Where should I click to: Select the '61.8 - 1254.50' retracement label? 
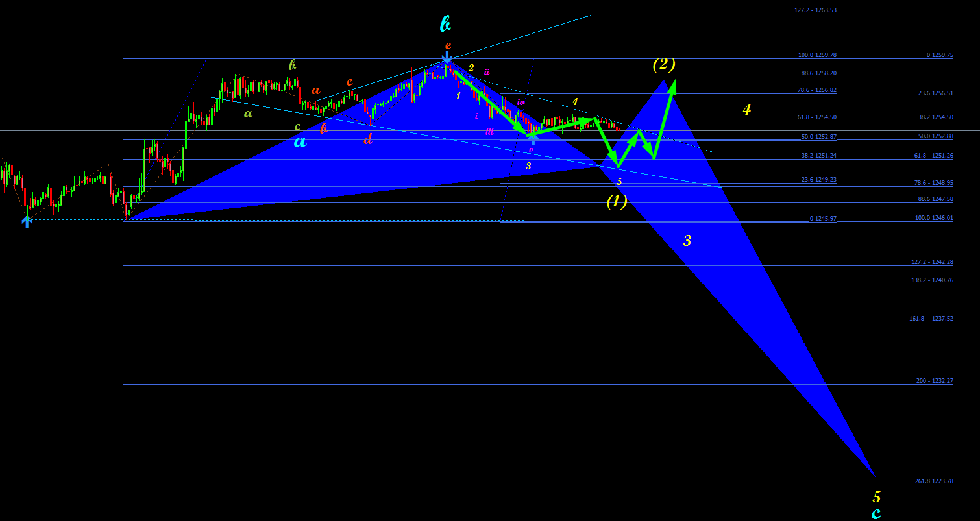[816, 117]
